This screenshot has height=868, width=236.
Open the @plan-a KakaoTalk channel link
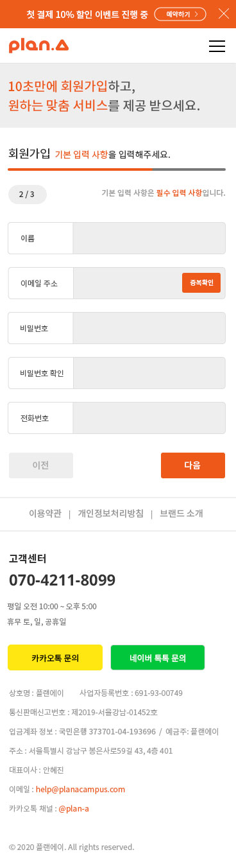coord(74,808)
